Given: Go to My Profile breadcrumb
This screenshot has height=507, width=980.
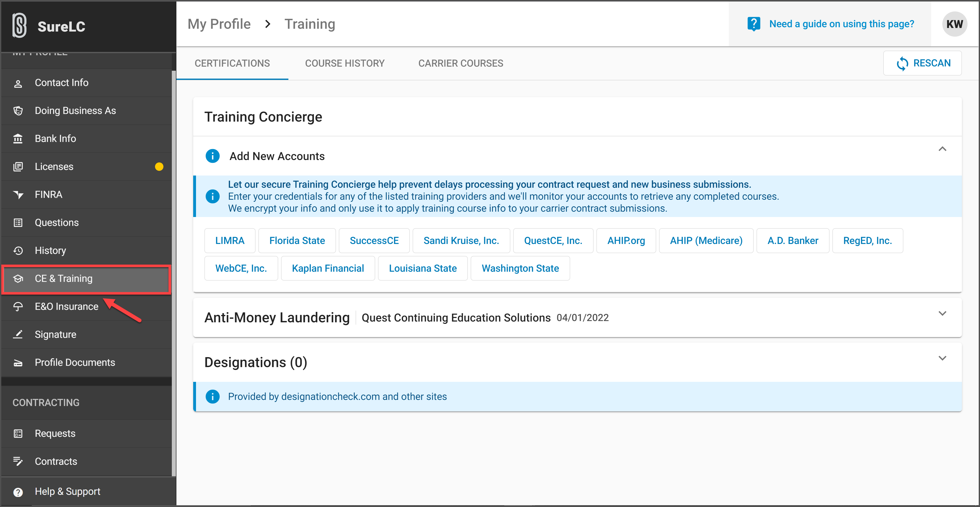Looking at the screenshot, I should pyautogui.click(x=219, y=24).
